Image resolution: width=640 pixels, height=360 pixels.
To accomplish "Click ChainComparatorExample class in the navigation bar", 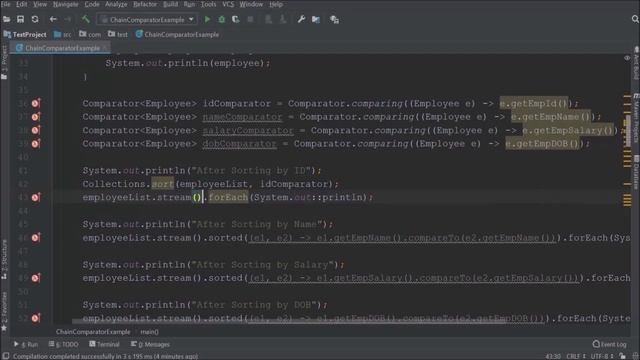I will 178,35.
